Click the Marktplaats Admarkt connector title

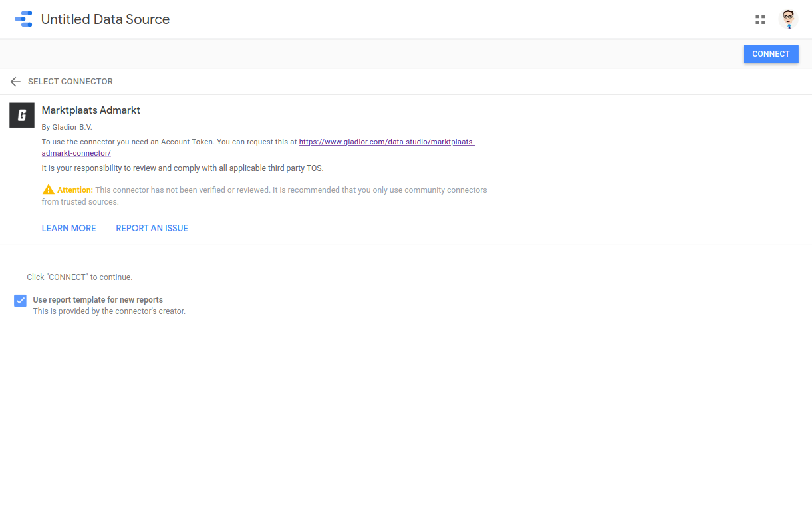(91, 110)
